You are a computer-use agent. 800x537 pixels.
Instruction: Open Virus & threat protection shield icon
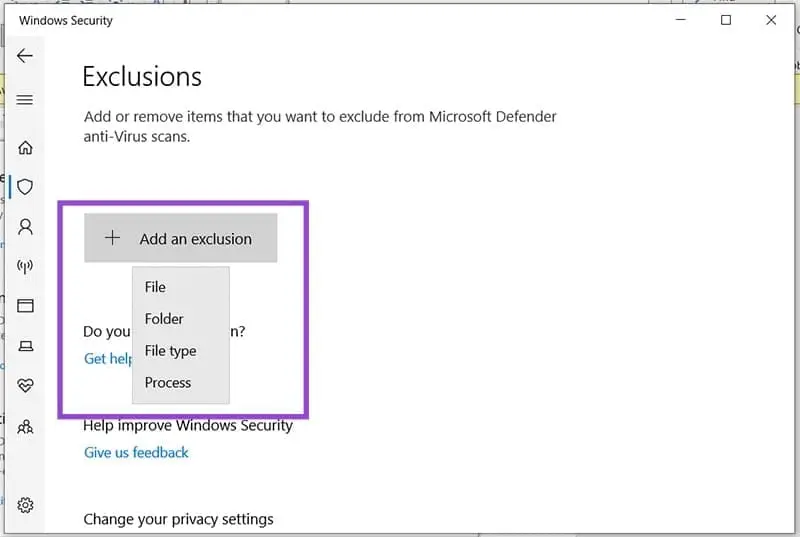click(25, 187)
